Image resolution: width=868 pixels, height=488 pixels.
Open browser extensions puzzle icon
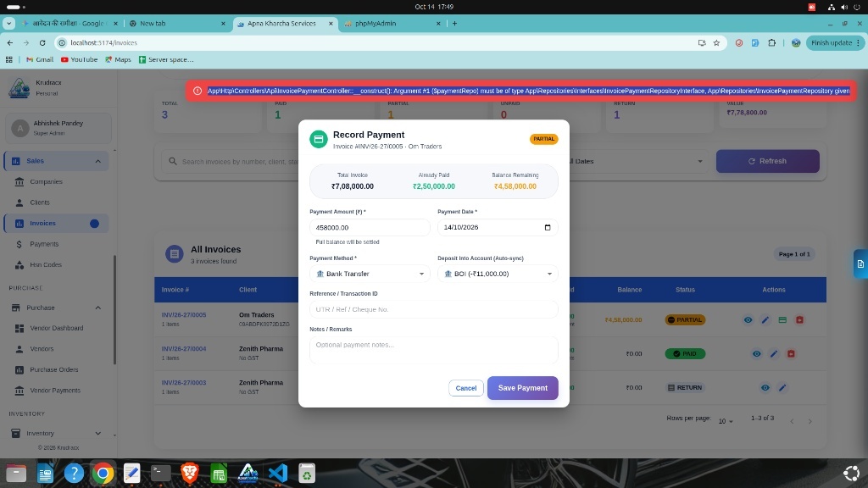(771, 42)
